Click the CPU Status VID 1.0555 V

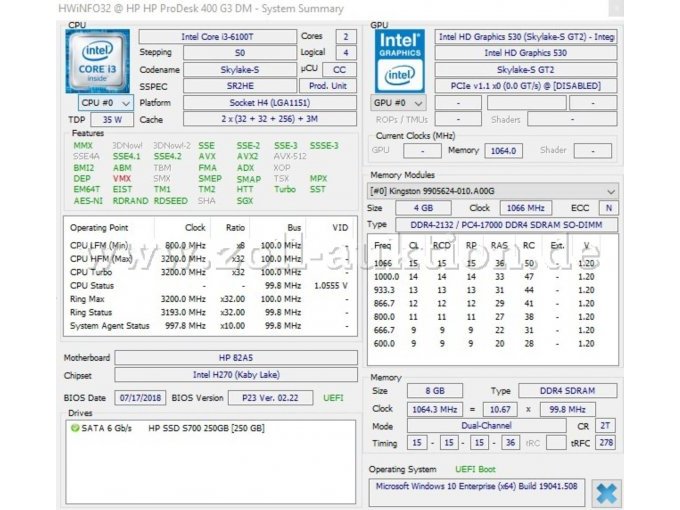[331, 286]
